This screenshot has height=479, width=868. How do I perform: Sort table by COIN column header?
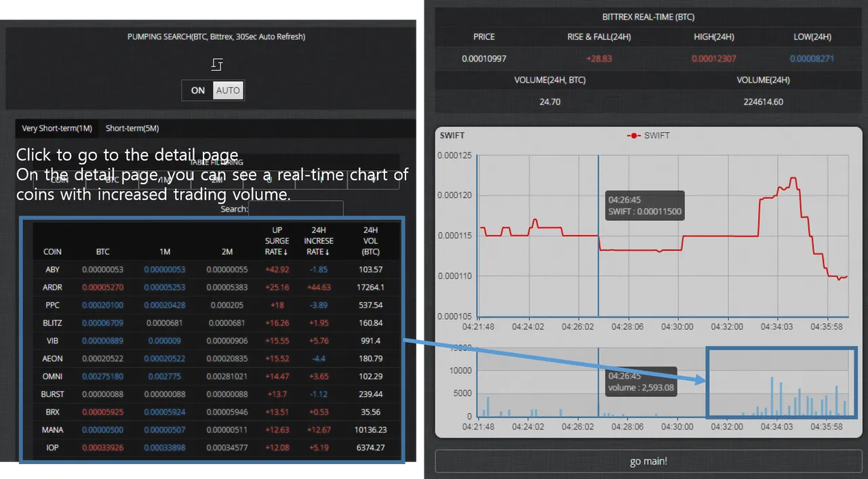click(x=52, y=251)
